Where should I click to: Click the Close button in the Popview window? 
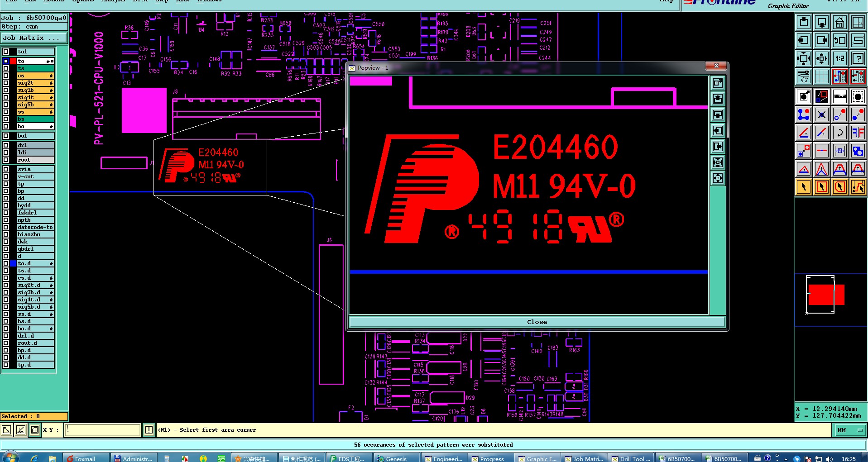click(537, 322)
